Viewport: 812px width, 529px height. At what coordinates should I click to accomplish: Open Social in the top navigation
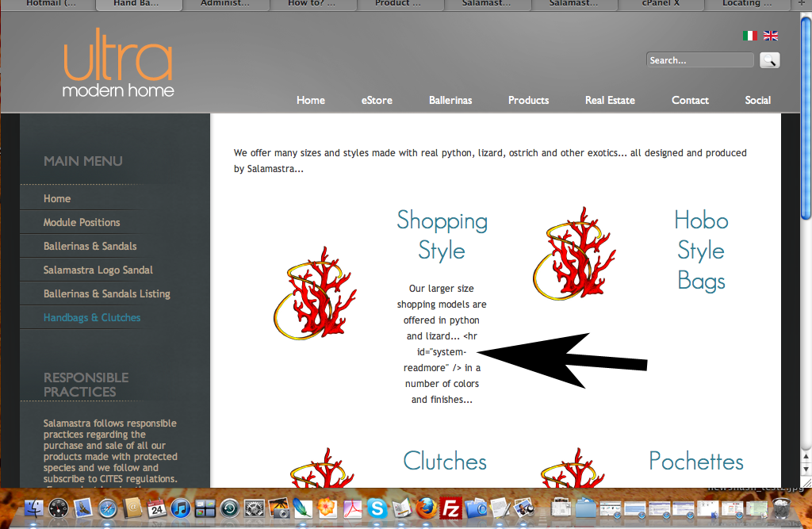tap(757, 100)
